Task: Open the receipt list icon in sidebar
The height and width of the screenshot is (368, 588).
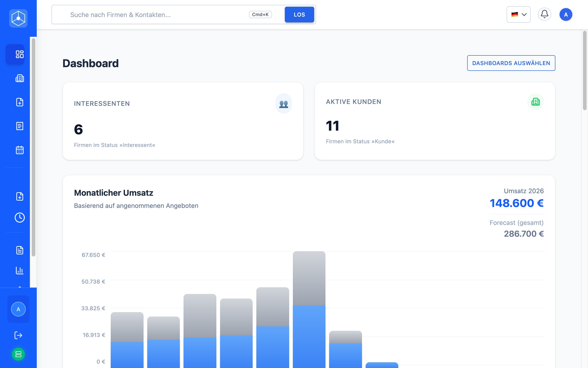Action: click(x=20, y=126)
